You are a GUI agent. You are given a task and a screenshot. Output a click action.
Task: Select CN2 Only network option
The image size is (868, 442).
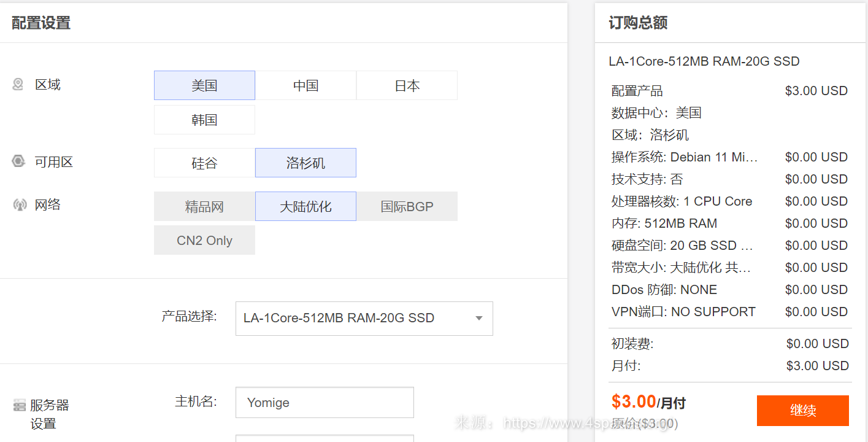click(x=204, y=240)
